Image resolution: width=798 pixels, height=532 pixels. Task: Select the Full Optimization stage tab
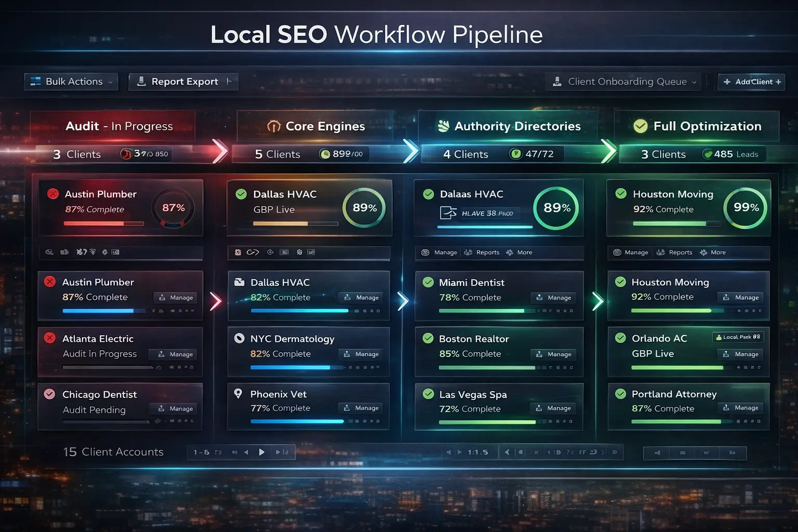pyautogui.click(x=697, y=126)
